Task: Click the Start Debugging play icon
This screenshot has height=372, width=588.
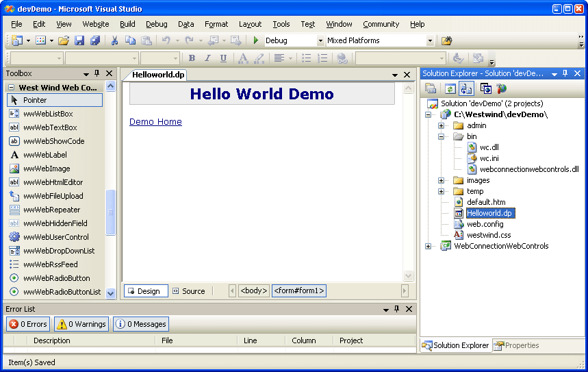Action: click(x=256, y=40)
